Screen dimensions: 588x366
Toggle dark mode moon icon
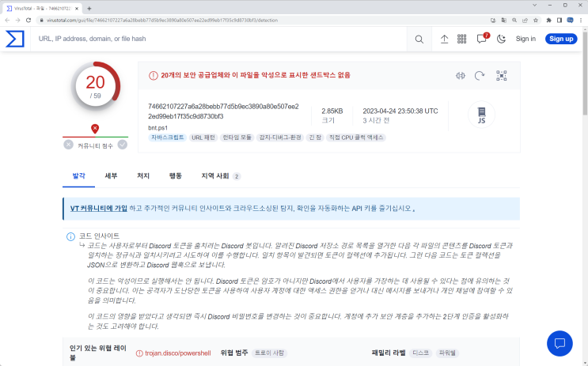click(502, 39)
